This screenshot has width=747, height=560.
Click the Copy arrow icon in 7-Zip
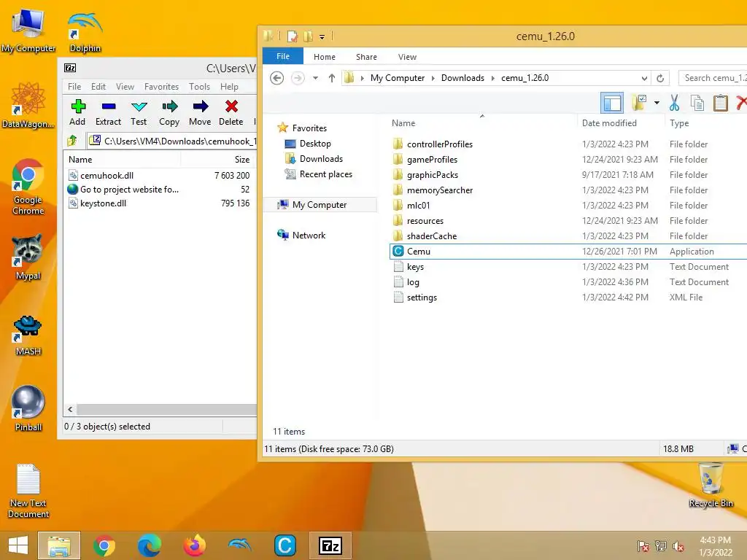(169, 106)
